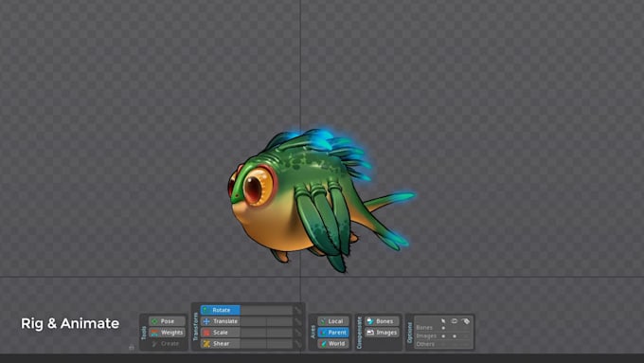Switch axes to Parent
Viewport: 644px width, 363px height.
333,332
